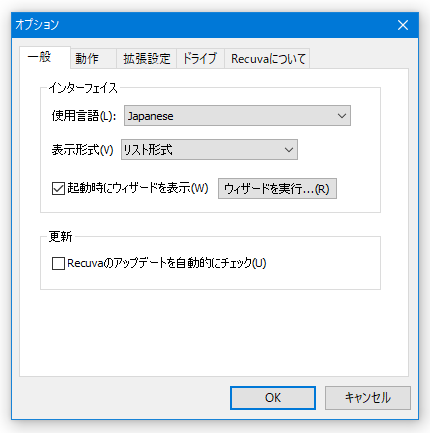
Task: Show the Recuvaについて tab
Action: [x=267, y=59]
